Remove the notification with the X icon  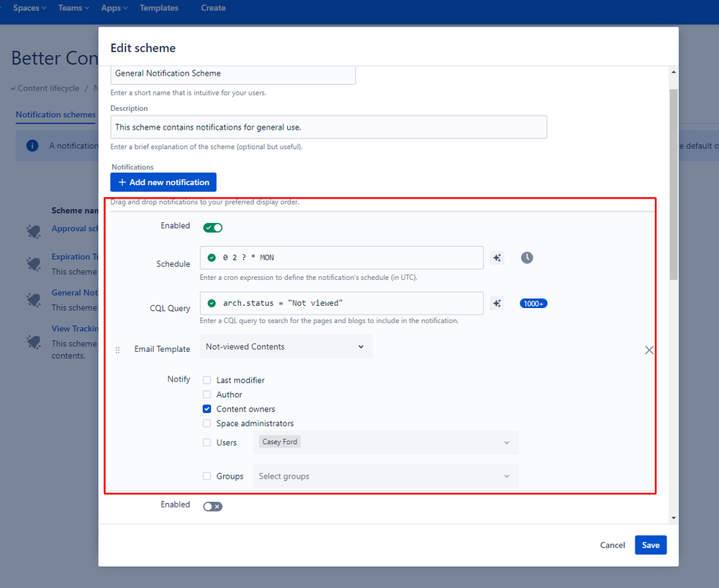[x=649, y=350]
